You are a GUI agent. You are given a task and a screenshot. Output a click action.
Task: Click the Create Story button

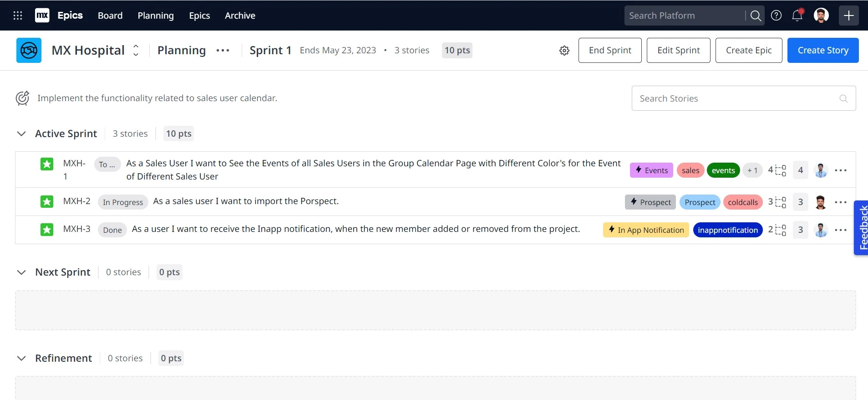822,51
